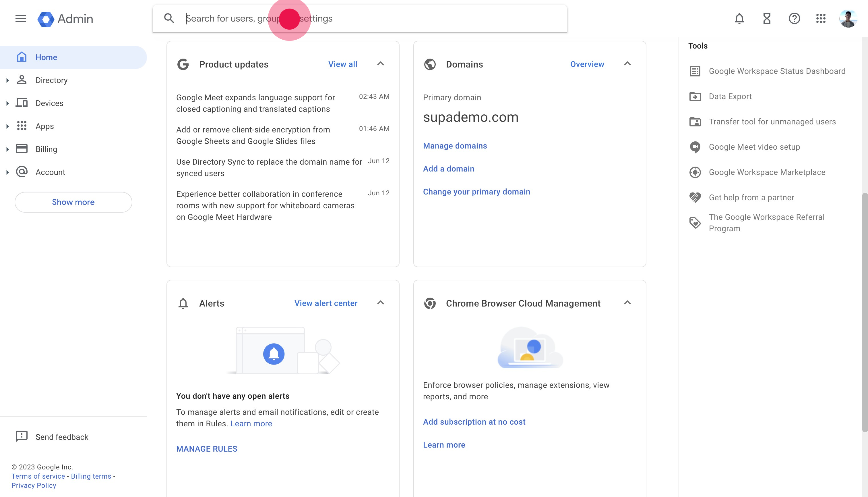Click the Google Admin logo
This screenshot has height=497, width=868.
coord(65,19)
